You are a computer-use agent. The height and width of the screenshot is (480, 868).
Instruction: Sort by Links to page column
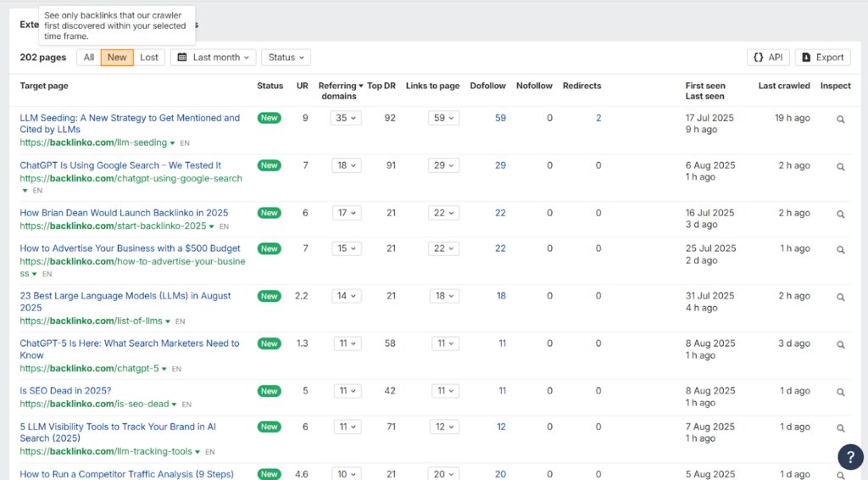click(x=432, y=86)
